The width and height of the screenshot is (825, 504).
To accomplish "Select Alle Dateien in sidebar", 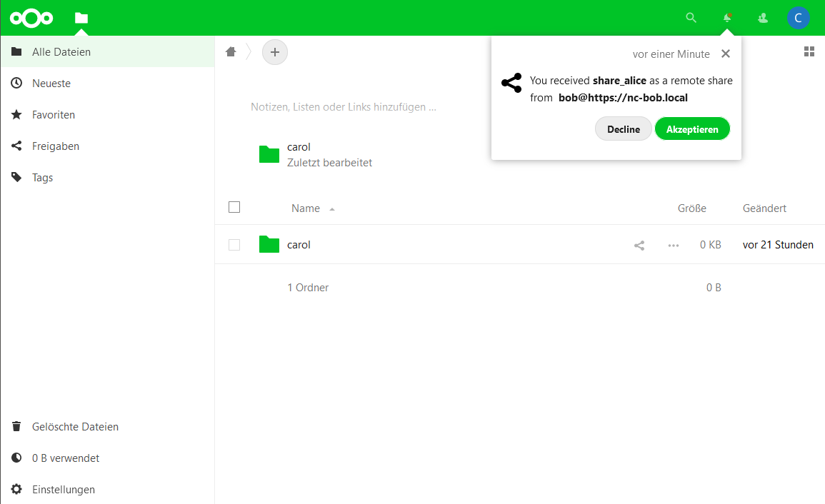I will point(107,51).
